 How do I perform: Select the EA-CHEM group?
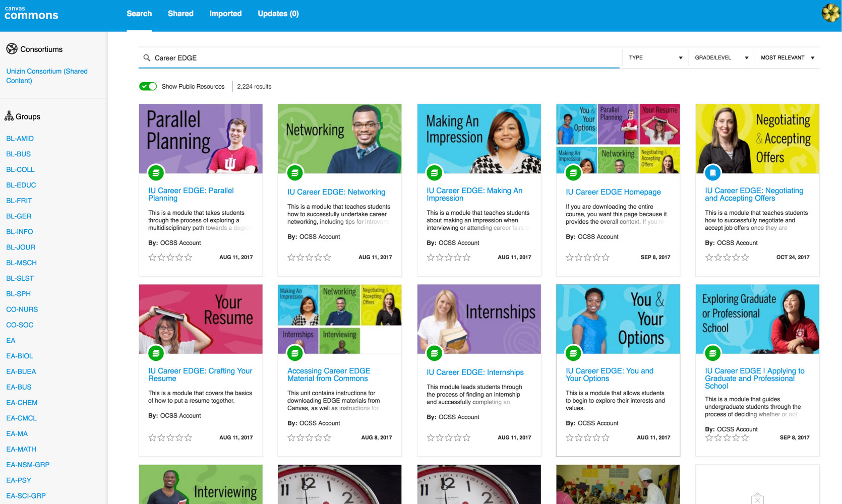22,403
